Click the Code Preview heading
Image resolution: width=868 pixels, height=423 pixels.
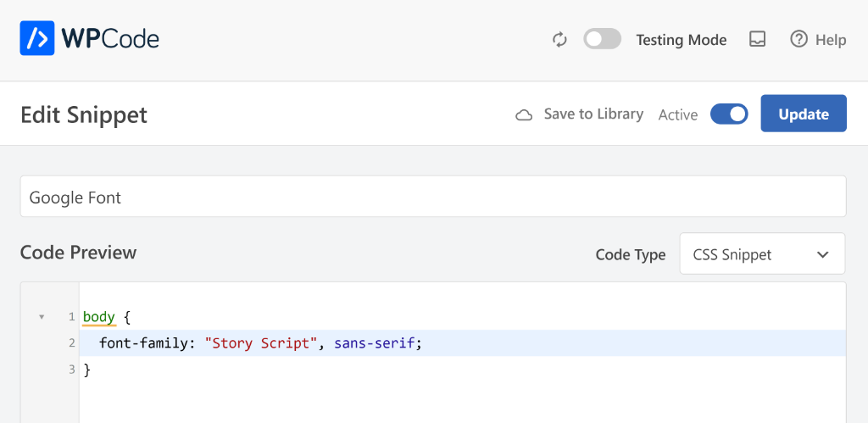pos(79,253)
